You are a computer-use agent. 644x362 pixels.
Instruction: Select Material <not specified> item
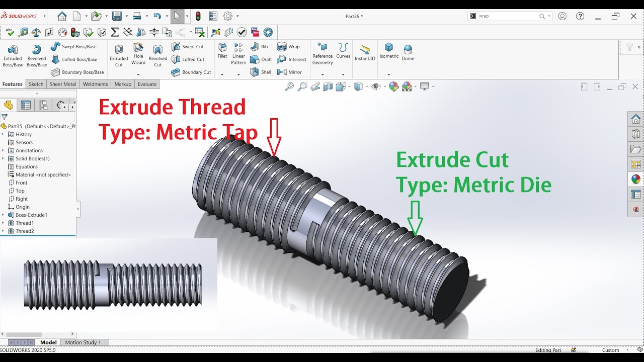(x=43, y=174)
